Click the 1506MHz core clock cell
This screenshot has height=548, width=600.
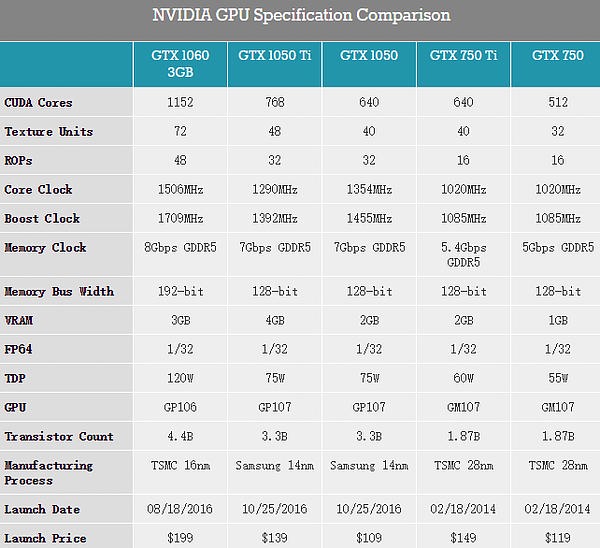(x=180, y=189)
